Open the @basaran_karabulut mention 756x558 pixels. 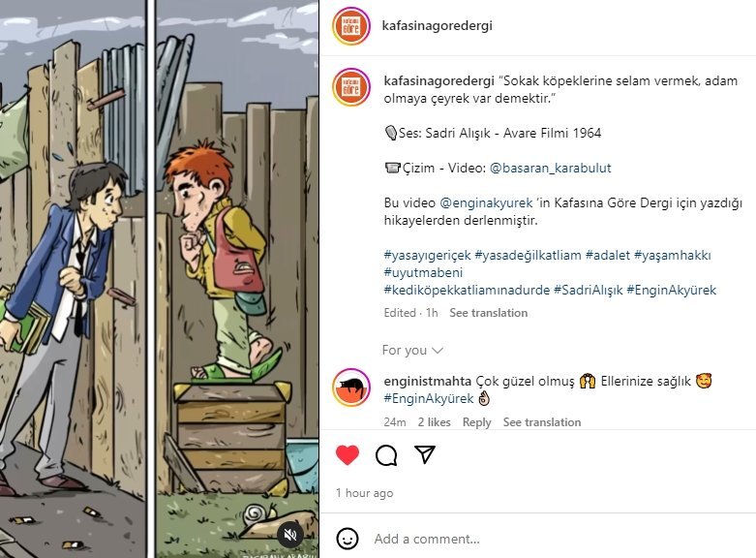click(550, 168)
